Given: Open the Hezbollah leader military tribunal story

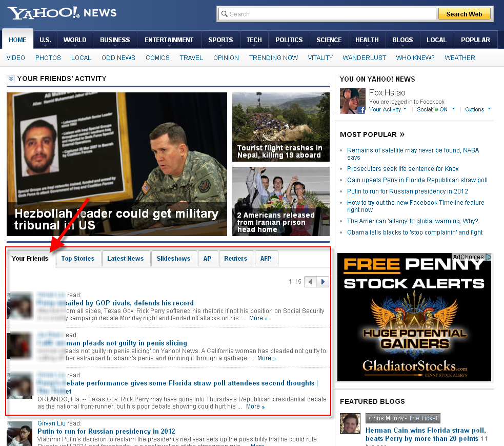Looking at the screenshot, I should (x=117, y=164).
